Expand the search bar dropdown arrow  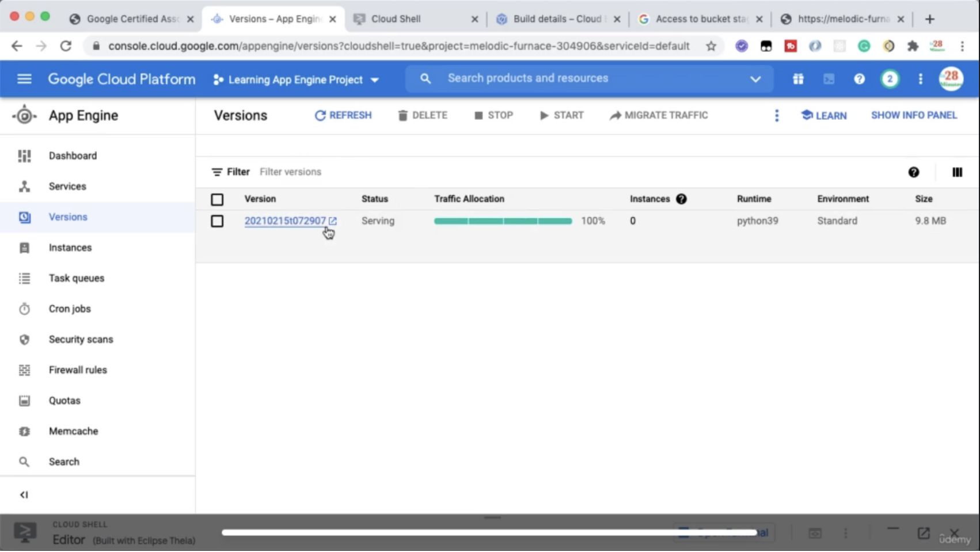755,79
